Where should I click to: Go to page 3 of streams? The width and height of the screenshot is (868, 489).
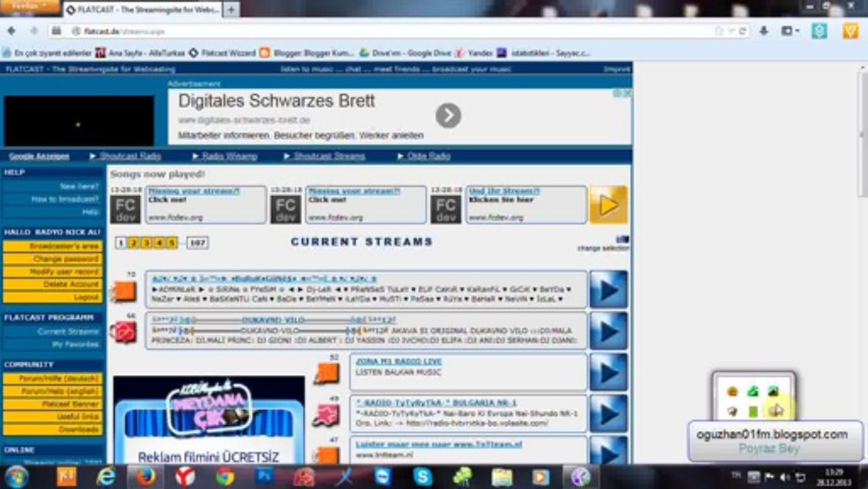tap(147, 242)
